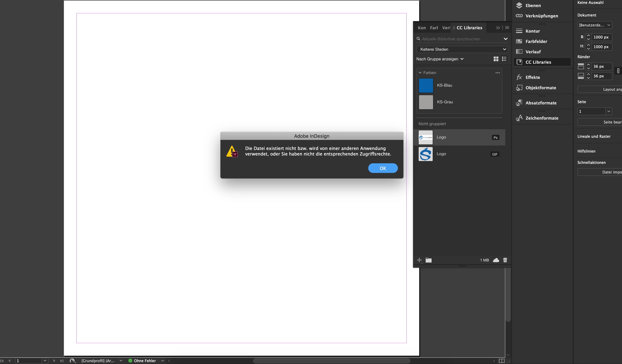Open the Seite page number dropdown

(609, 111)
